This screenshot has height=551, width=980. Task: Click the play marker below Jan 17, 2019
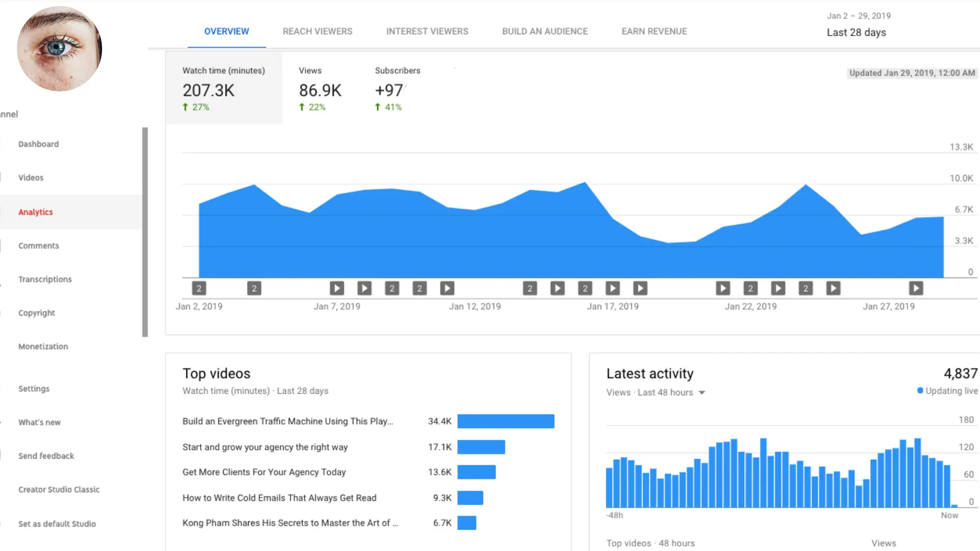click(612, 288)
